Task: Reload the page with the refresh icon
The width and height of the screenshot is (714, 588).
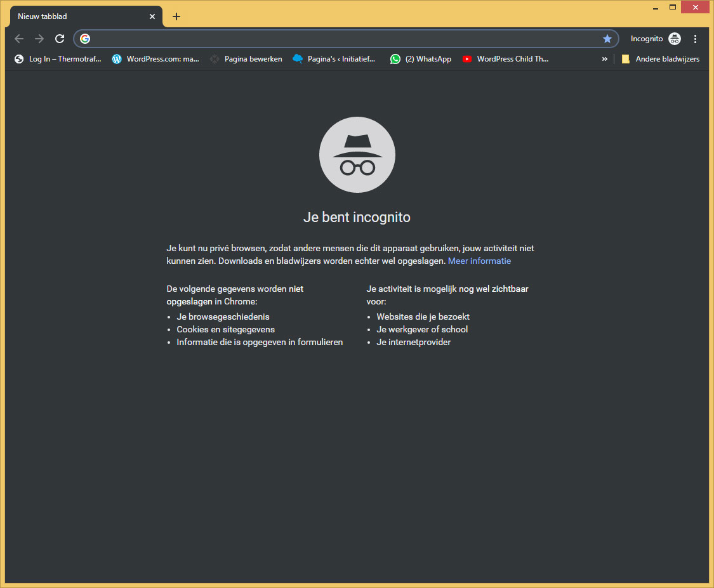Action: point(60,39)
